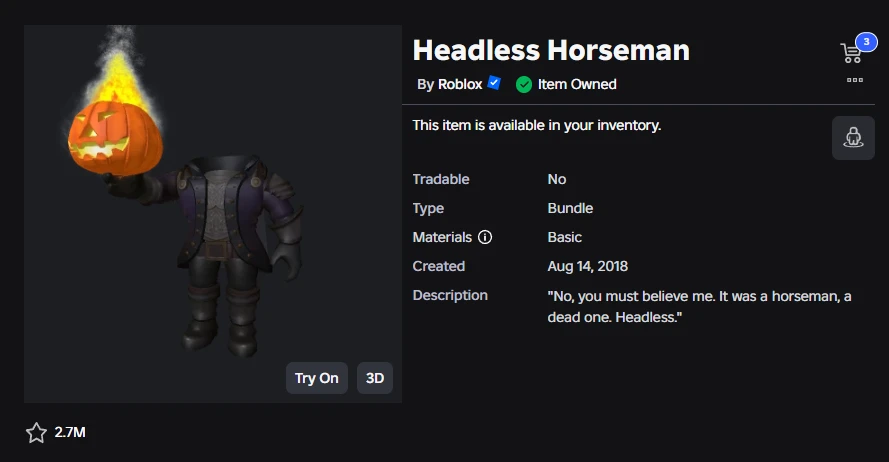This screenshot has width=889, height=462.
Task: Click the cart badge showing 3 items
Action: tap(864, 42)
